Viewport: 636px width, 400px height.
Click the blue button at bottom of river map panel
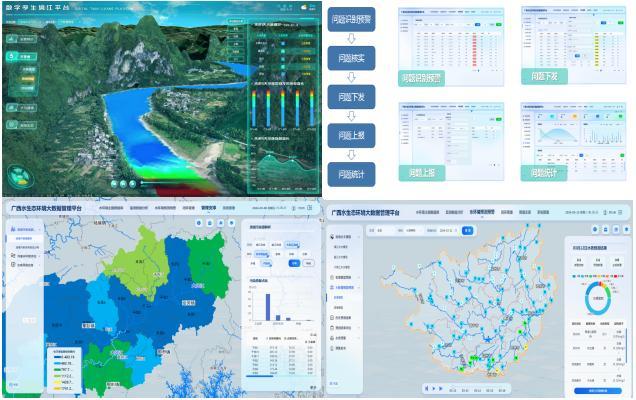(598, 389)
